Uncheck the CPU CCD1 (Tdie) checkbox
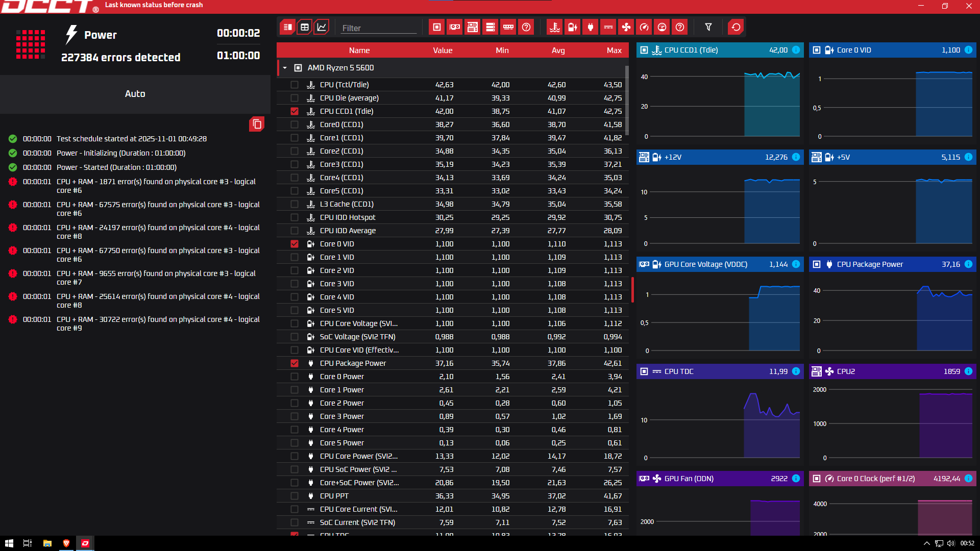980x551 pixels. (x=295, y=111)
